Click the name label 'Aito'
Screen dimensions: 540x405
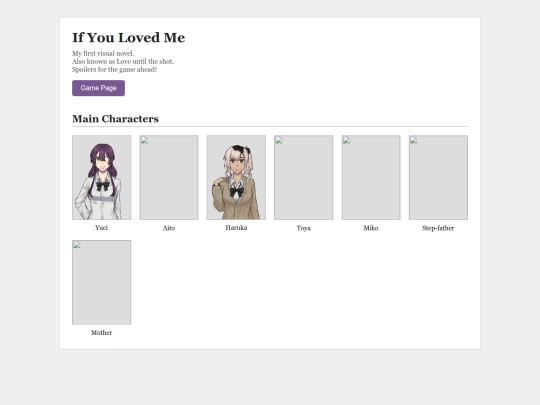(x=169, y=228)
